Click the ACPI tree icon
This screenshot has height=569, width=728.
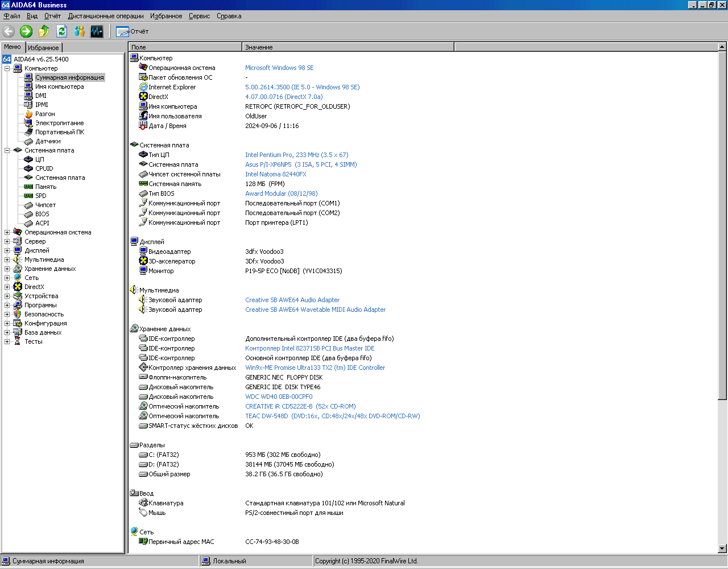(28, 223)
